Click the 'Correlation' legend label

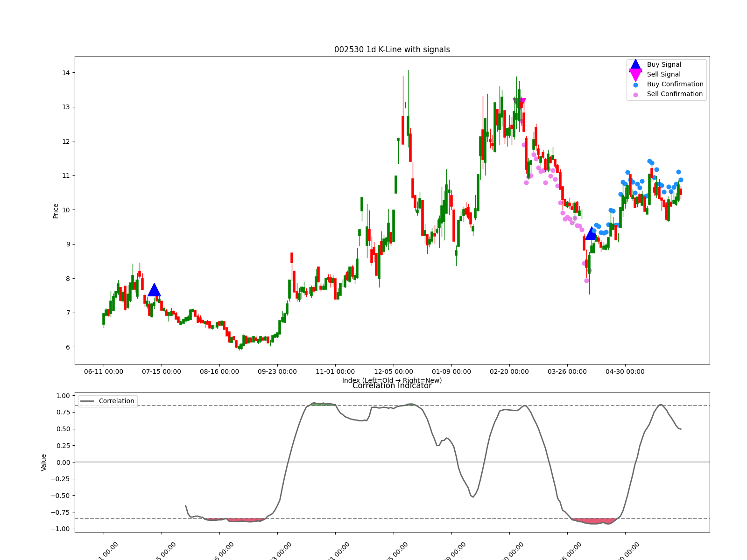[116, 401]
